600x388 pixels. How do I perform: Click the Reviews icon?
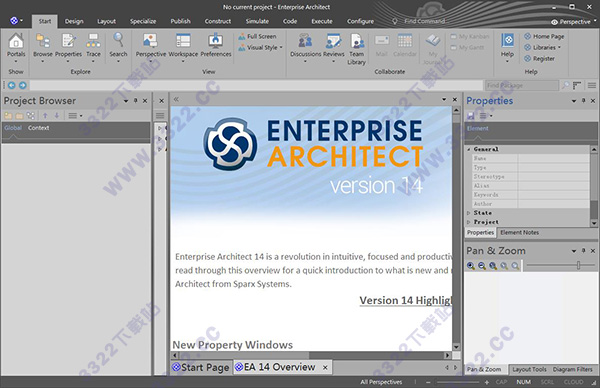[x=333, y=41]
